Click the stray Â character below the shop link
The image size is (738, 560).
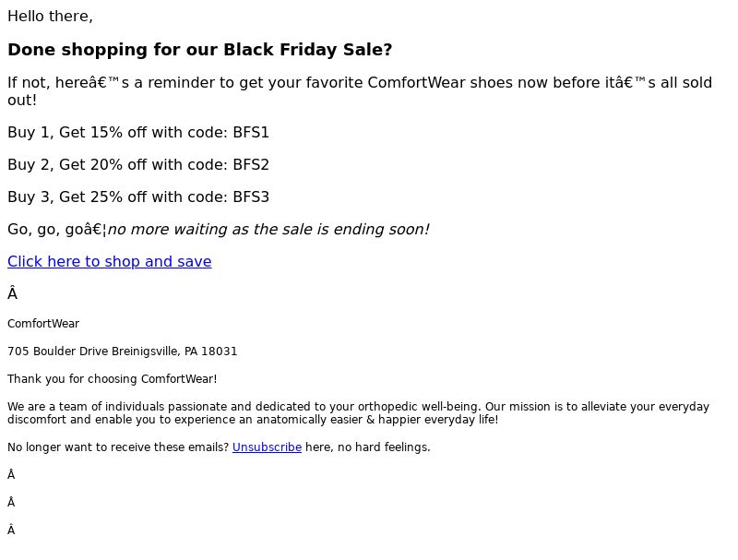click(x=12, y=294)
